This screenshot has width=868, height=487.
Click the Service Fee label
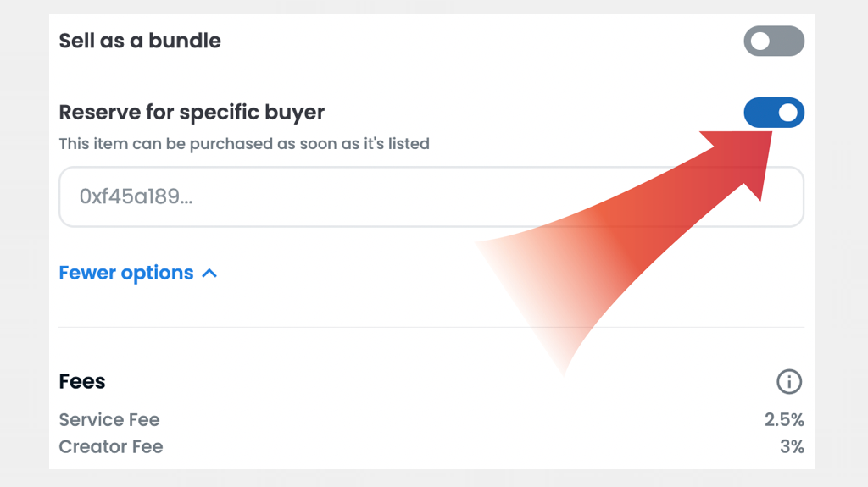pyautogui.click(x=109, y=419)
